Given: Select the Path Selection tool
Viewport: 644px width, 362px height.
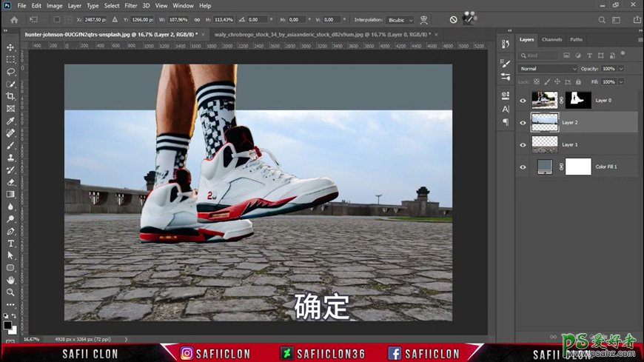Looking at the screenshot, I should click(x=10, y=255).
